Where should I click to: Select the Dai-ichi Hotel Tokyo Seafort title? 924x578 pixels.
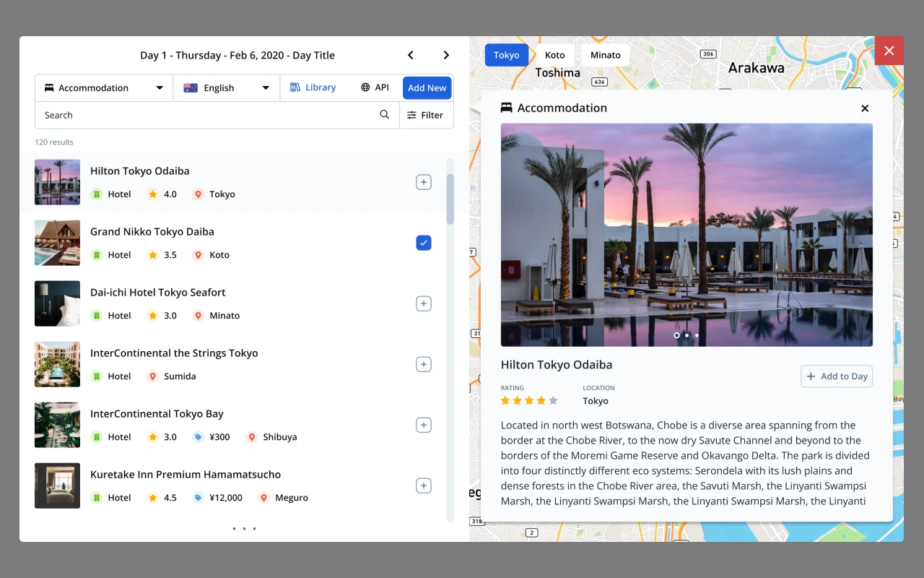(x=158, y=293)
